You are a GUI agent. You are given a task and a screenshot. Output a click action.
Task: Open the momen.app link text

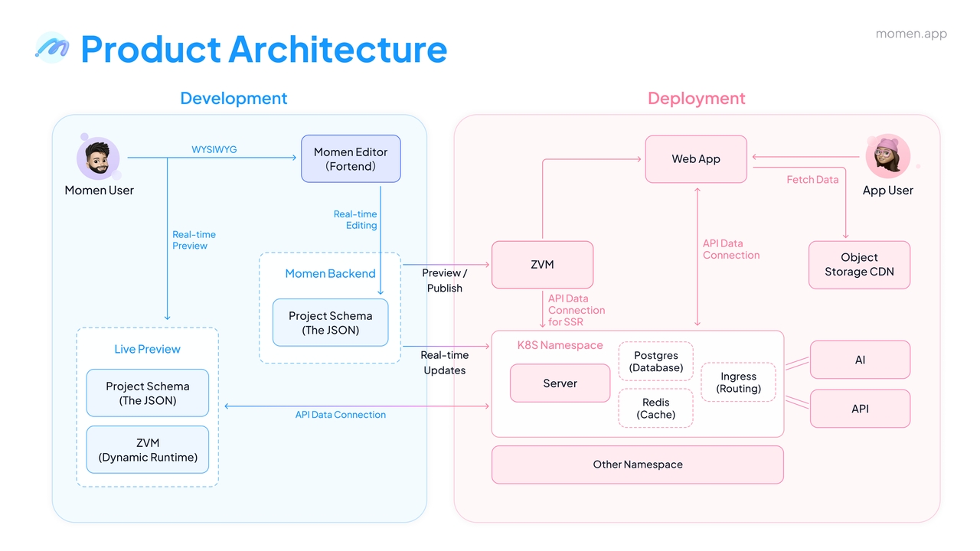(x=911, y=34)
